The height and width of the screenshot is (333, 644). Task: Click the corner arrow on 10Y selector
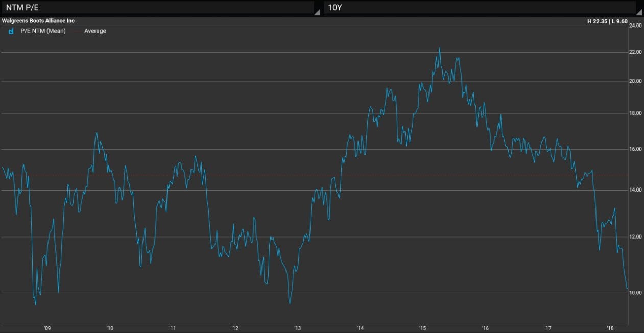(x=638, y=12)
